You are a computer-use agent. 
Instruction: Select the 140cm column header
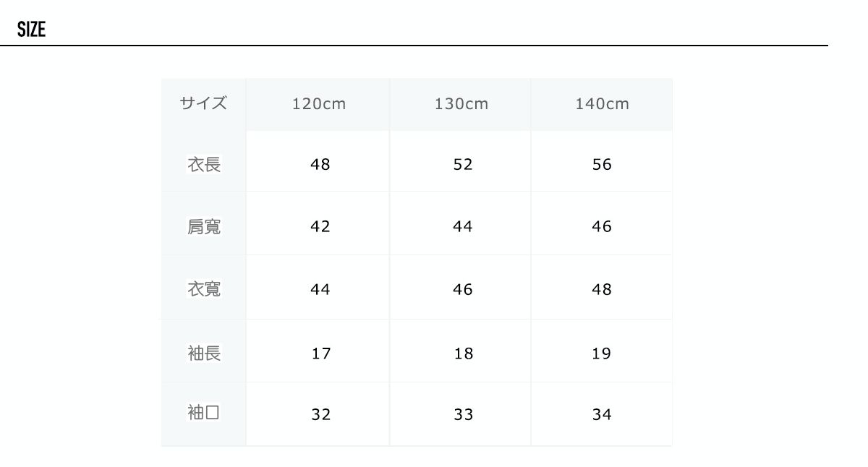pos(602,104)
